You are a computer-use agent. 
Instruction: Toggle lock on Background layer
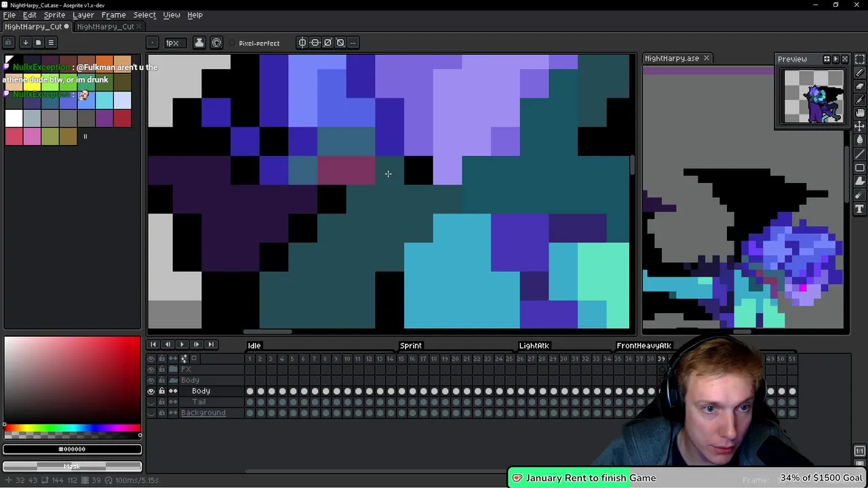pyautogui.click(x=161, y=413)
